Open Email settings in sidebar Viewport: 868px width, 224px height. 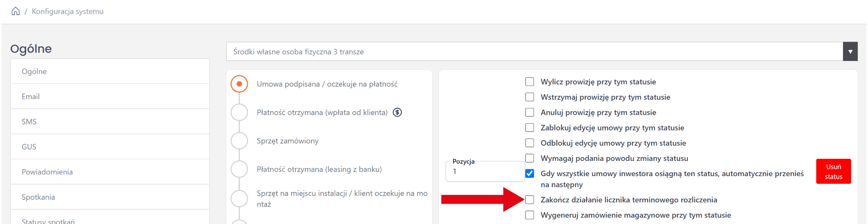[x=31, y=97]
